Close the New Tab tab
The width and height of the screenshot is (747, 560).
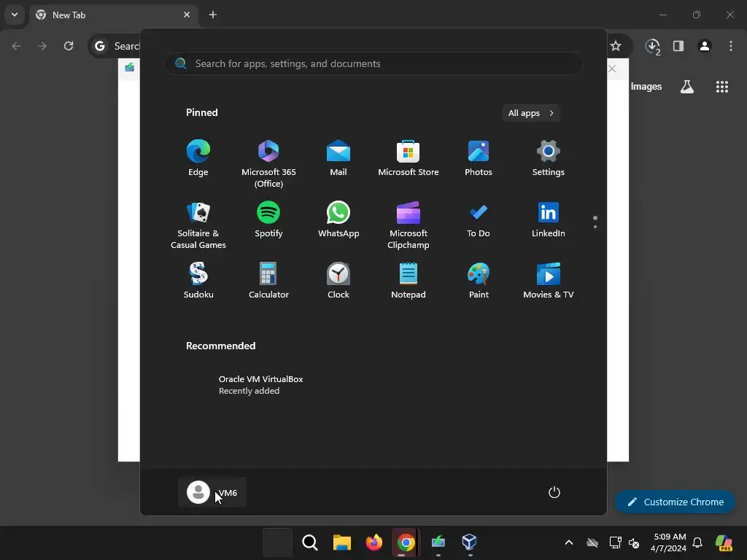[x=187, y=15]
